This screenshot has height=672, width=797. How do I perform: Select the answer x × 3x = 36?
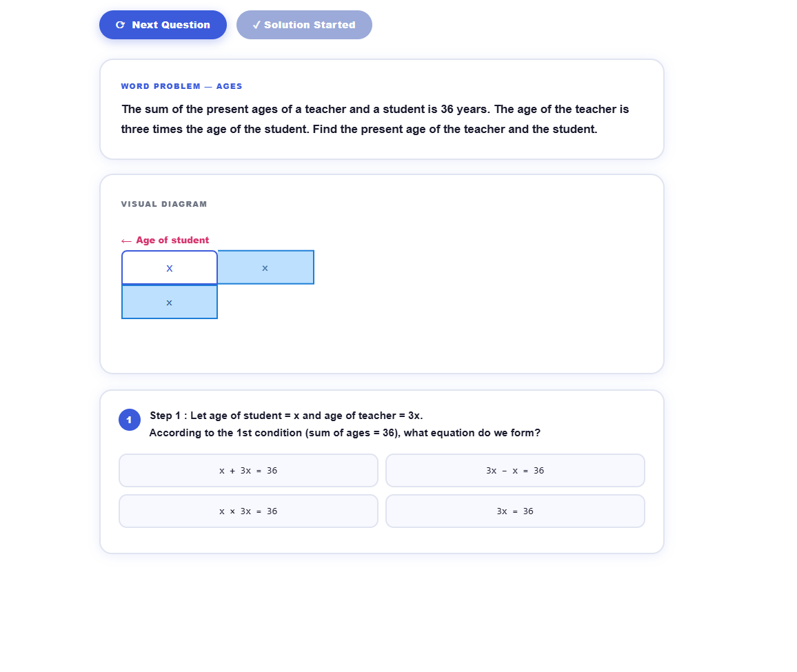248,511
